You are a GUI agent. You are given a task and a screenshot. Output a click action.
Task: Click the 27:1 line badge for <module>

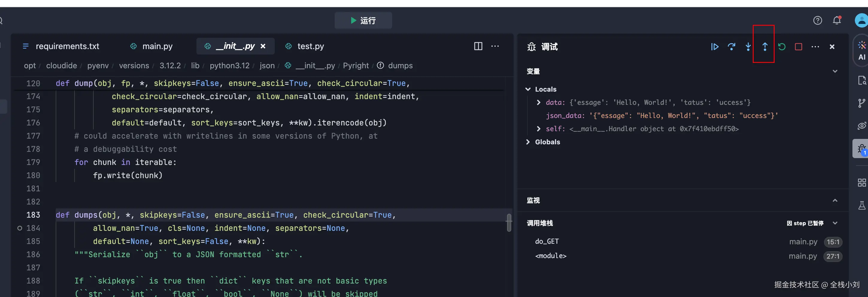[833, 256]
